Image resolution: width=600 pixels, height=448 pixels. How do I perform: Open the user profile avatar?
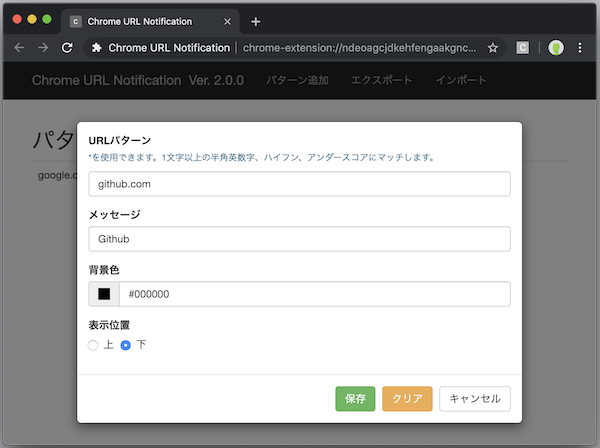[556, 48]
